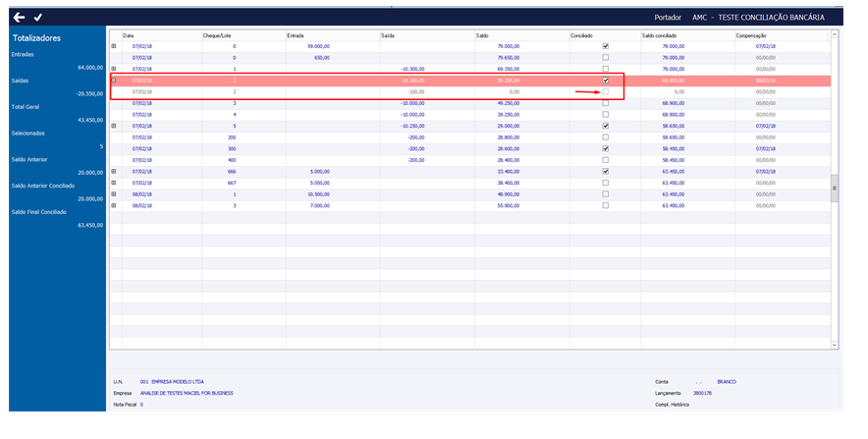Check Conciliado for the Entrada 650,00 row
The width and height of the screenshot is (868, 439).
605,58
